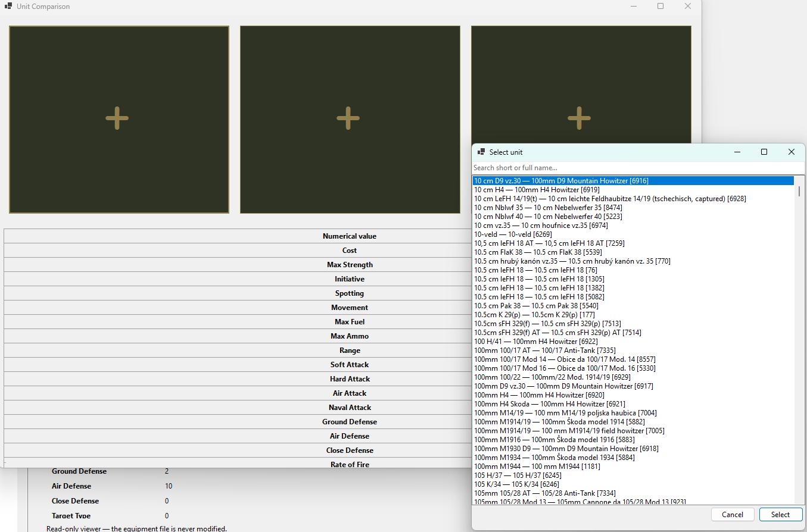Dismiss the dialog with Cancel

733,515
